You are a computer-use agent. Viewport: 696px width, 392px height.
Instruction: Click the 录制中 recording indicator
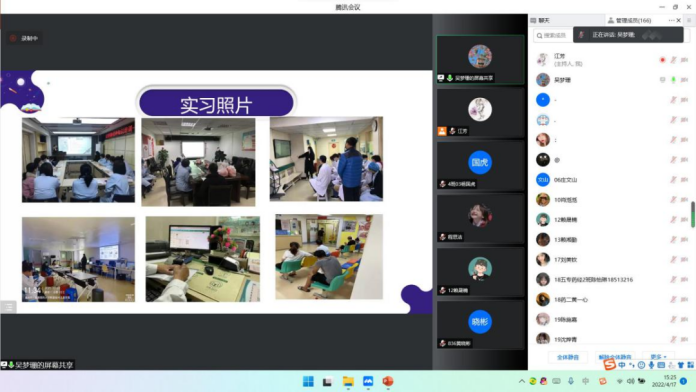coord(25,39)
